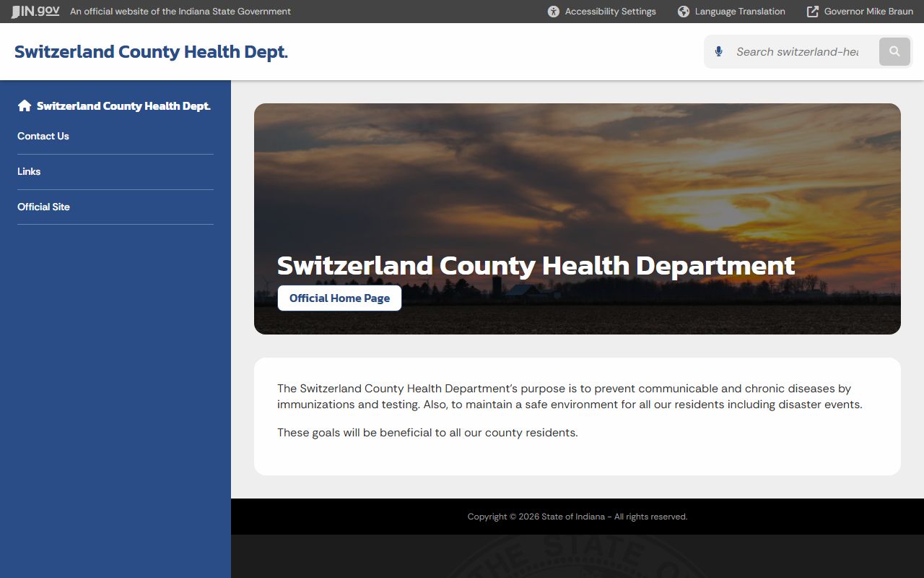Click the accessibility person icon
The height and width of the screenshot is (578, 924).
point(554,12)
